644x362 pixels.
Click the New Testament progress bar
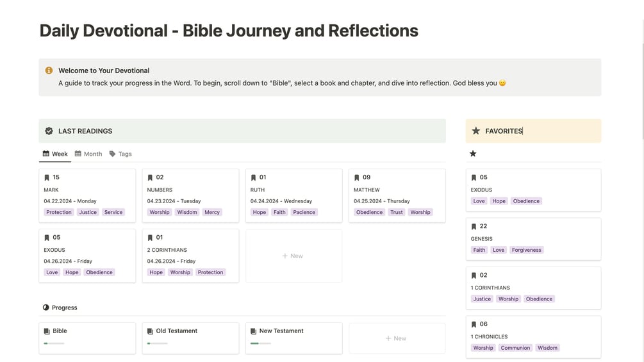[260, 343]
